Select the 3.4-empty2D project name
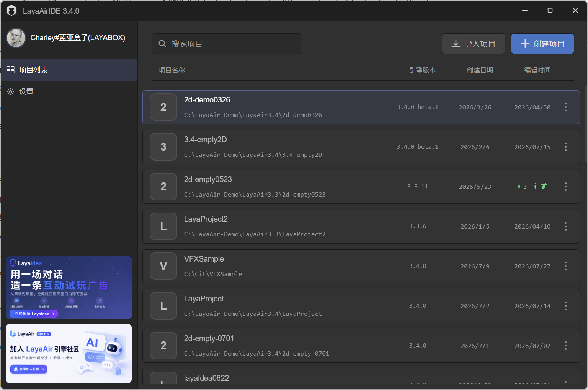The height and width of the screenshot is (390, 588). point(206,140)
